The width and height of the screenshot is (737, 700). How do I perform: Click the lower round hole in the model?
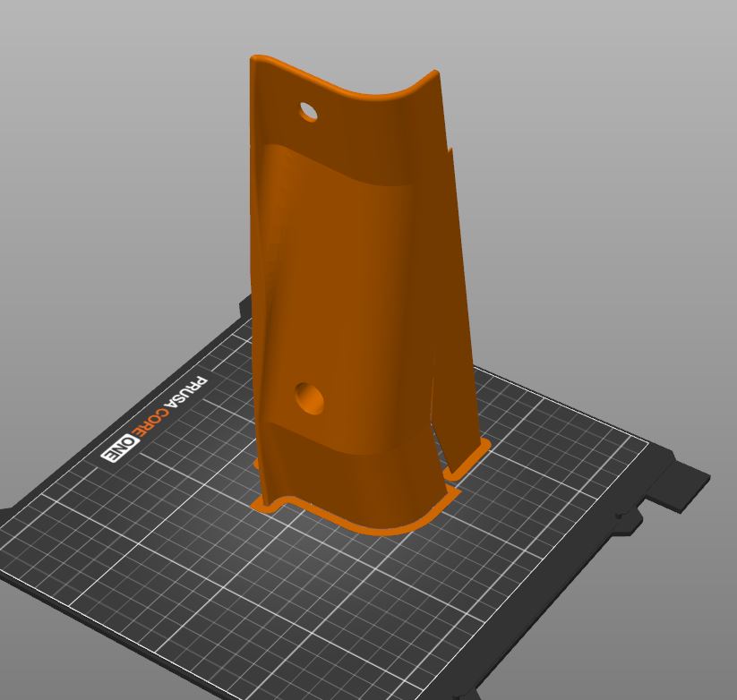click(309, 398)
